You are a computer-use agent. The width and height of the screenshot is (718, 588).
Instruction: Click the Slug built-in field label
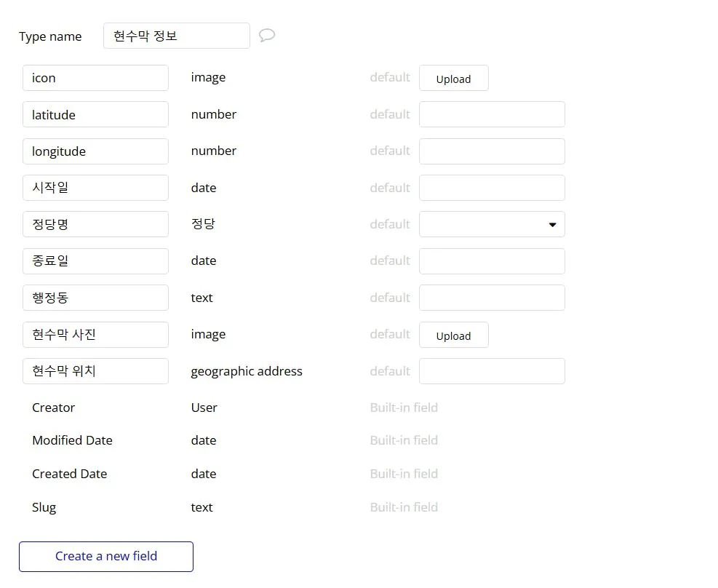click(x=44, y=507)
